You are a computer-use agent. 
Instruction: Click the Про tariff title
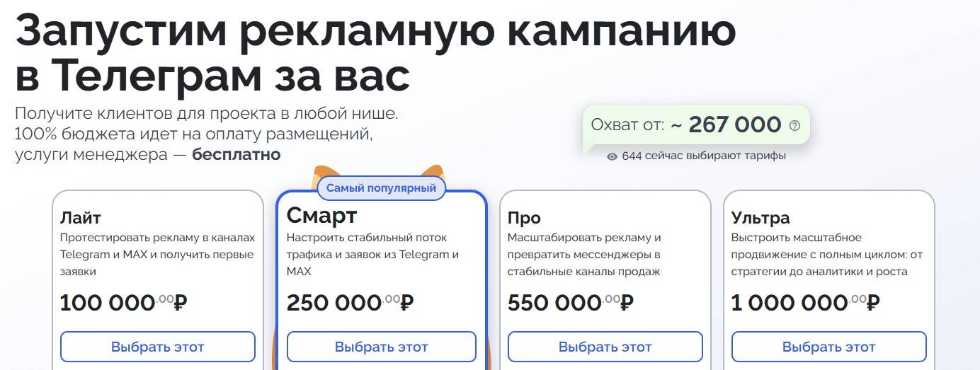tap(524, 217)
